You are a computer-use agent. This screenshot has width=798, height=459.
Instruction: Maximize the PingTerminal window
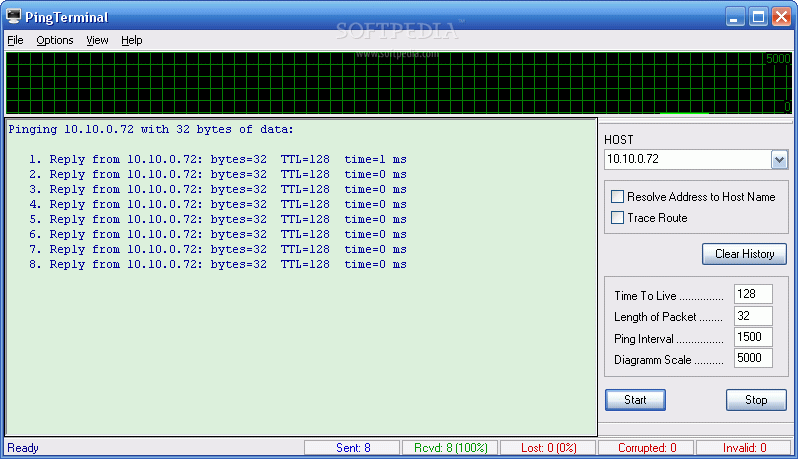pyautogui.click(x=758, y=17)
